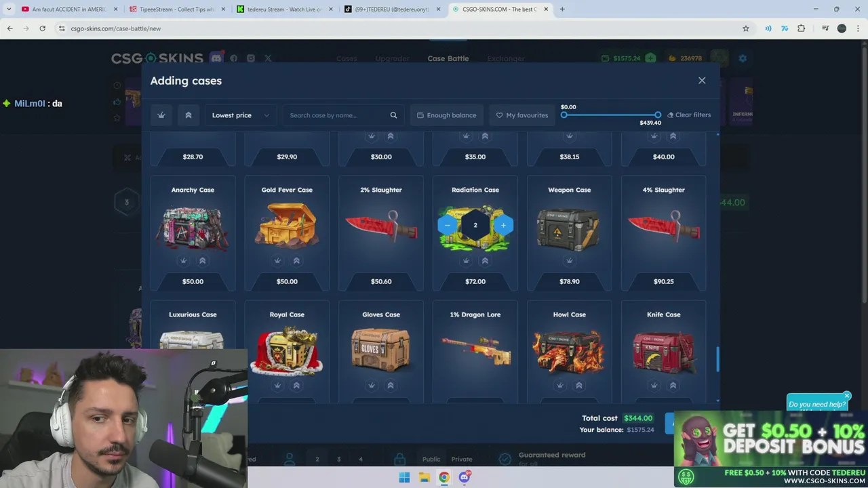Click the crown icon under Howl Case
This screenshot has height=488, width=868.
(x=560, y=386)
